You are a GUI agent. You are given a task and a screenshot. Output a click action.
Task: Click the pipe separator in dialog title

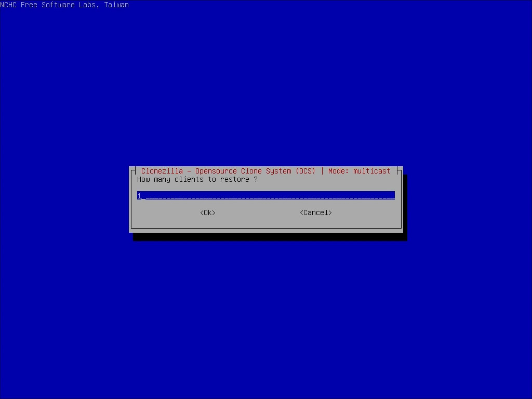click(322, 171)
